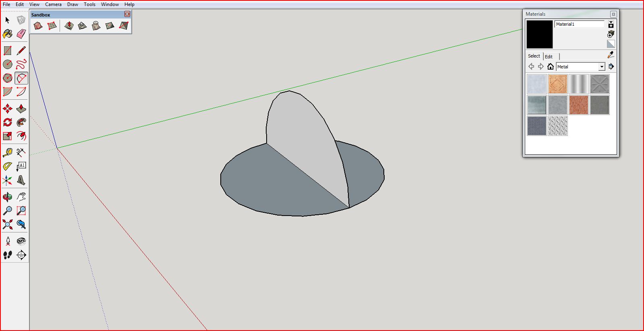Switch to the Select tab in Materials
644x331 pixels.
pos(534,56)
